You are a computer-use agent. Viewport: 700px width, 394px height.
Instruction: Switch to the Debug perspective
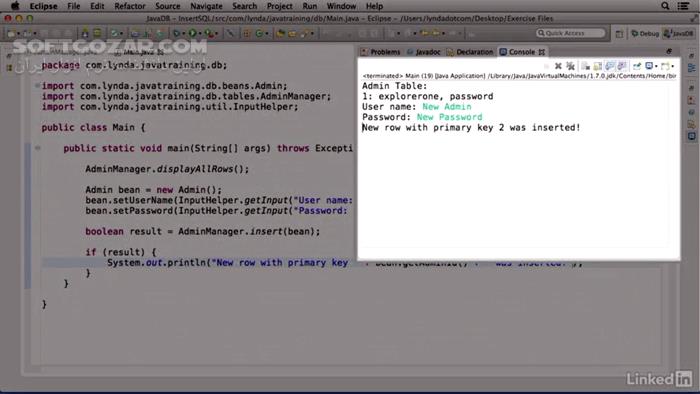click(x=645, y=33)
